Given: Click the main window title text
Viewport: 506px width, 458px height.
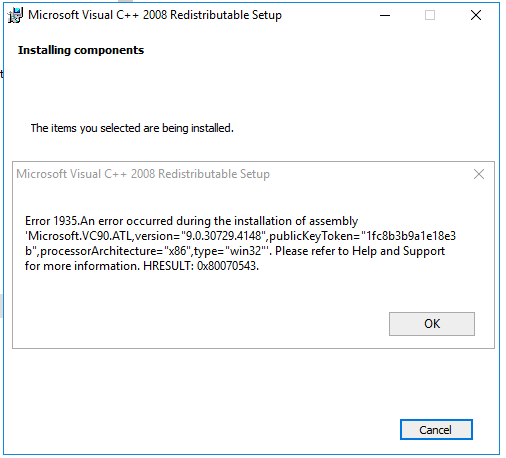Looking at the screenshot, I should [155, 15].
